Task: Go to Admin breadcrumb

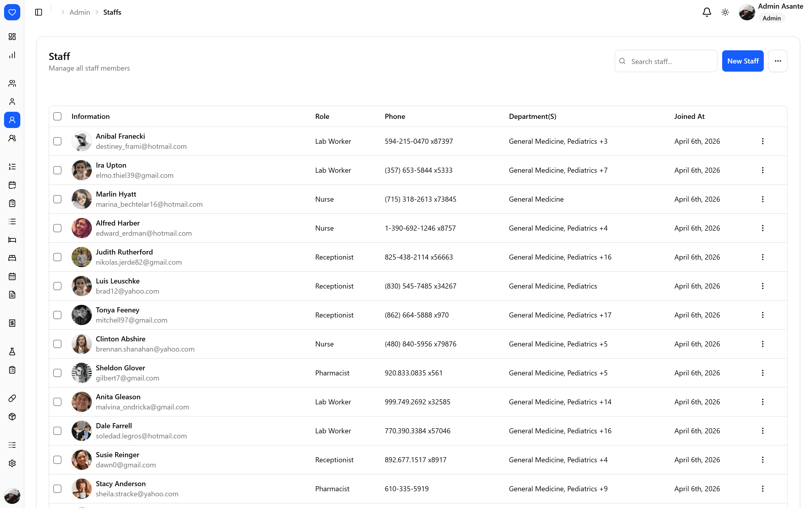Action: click(x=79, y=12)
